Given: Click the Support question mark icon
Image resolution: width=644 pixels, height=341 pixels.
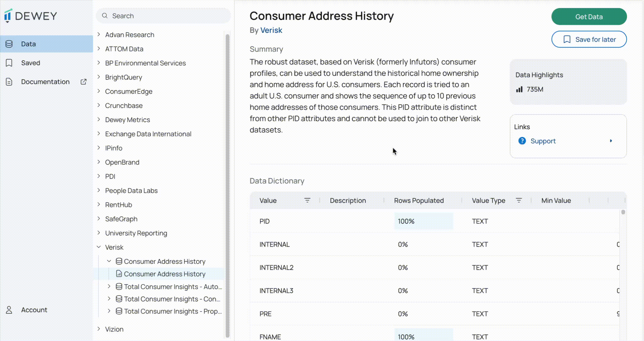Looking at the screenshot, I should pos(522,141).
